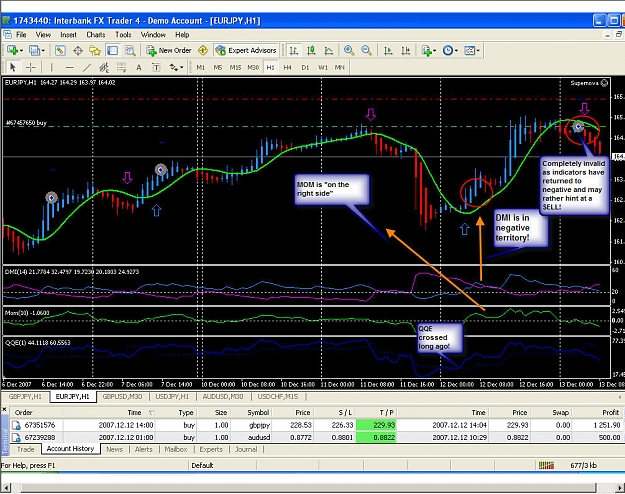This screenshot has width=625, height=494.
Task: Click the Symbol column header
Action: point(257,413)
